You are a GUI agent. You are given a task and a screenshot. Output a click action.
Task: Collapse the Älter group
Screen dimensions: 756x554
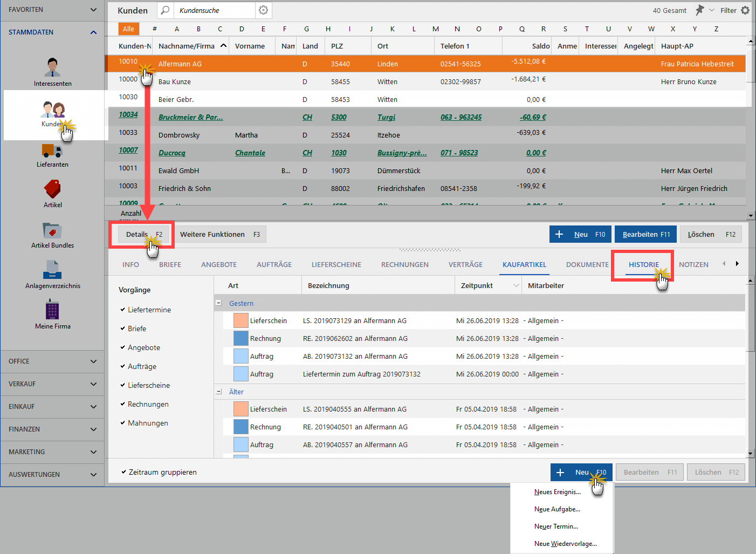pyautogui.click(x=218, y=392)
